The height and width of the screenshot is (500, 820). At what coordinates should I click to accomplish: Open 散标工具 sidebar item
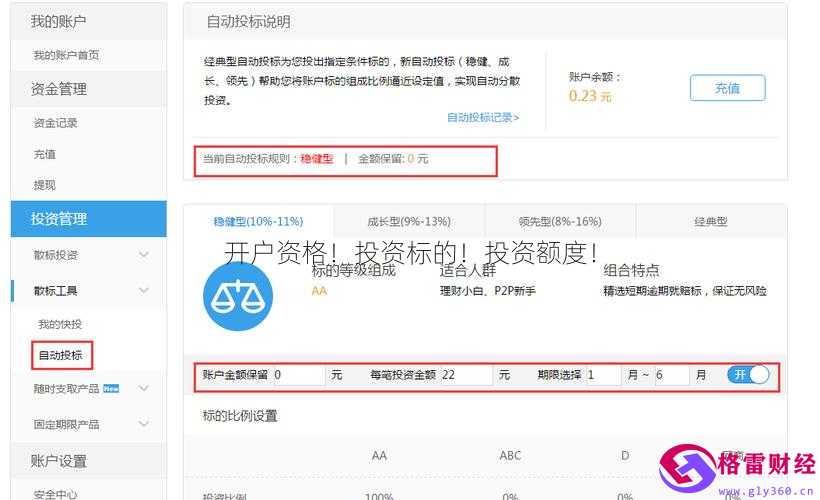point(55,290)
